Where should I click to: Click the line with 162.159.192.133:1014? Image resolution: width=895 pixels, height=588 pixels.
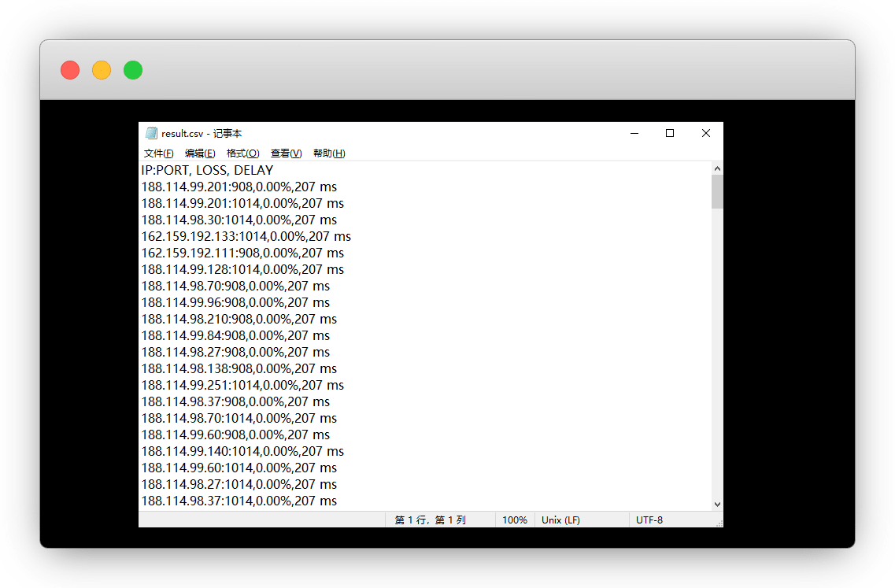pos(246,236)
